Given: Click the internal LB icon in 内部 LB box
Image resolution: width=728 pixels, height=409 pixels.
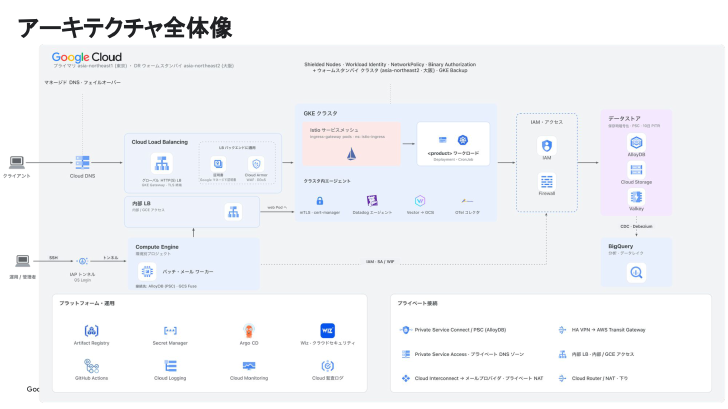Looking at the screenshot, I should [x=233, y=212].
